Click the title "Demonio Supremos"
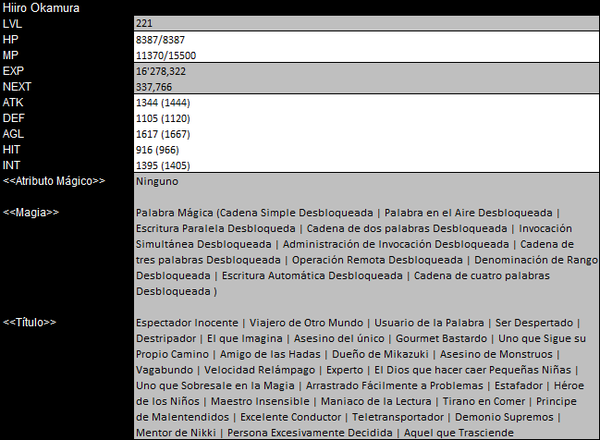The image size is (600, 440). click(x=504, y=417)
